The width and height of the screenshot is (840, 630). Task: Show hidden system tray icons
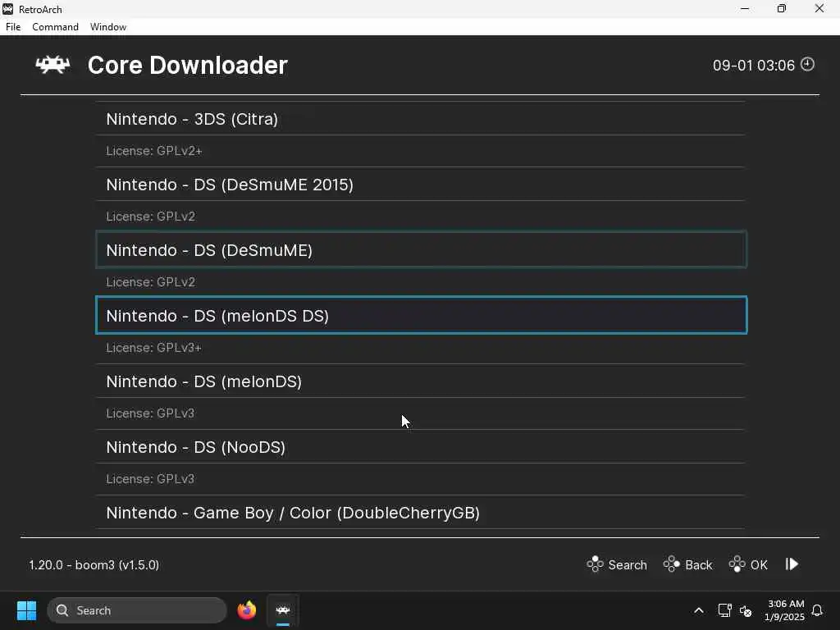[x=699, y=610]
